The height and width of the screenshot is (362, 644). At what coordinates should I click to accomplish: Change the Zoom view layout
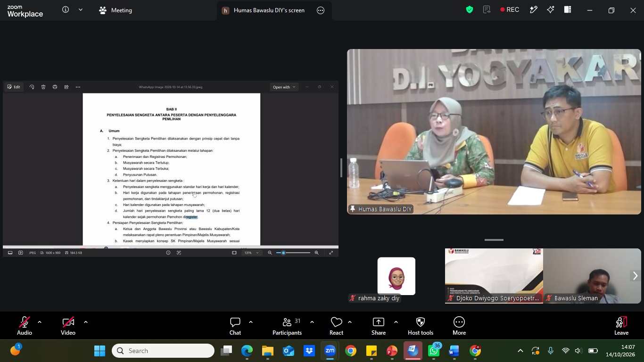click(568, 9)
